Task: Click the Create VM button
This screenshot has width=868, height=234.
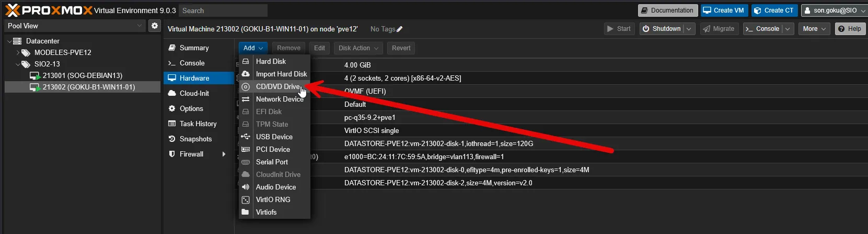Action: [723, 10]
